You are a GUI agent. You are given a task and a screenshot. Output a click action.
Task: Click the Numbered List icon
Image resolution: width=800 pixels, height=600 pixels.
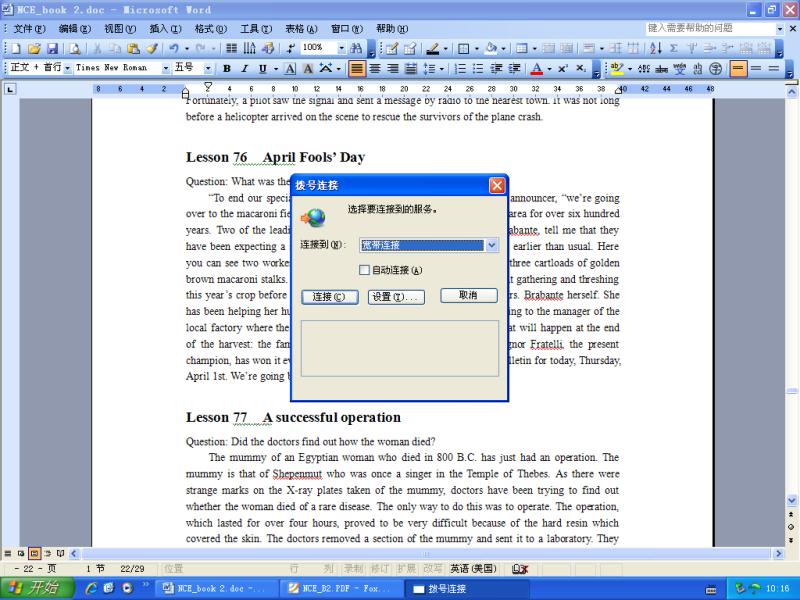coord(460,68)
